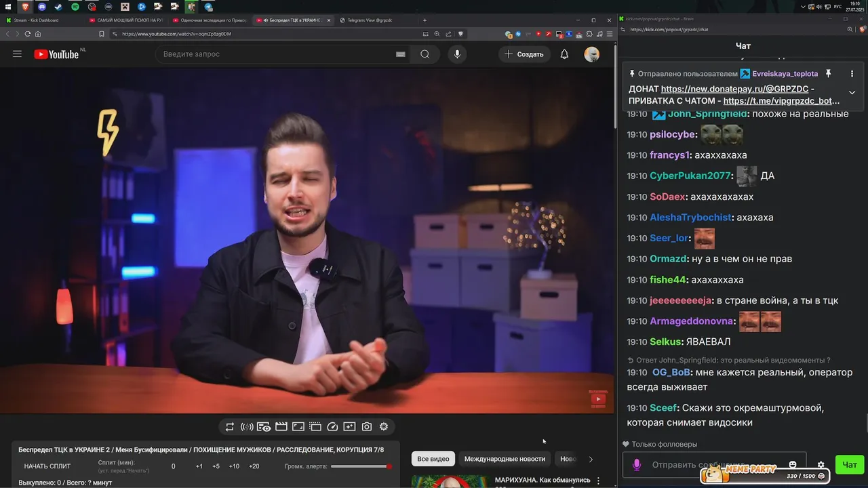The width and height of the screenshot is (868, 488).
Task: Open a new browser tab
Action: [x=425, y=20]
